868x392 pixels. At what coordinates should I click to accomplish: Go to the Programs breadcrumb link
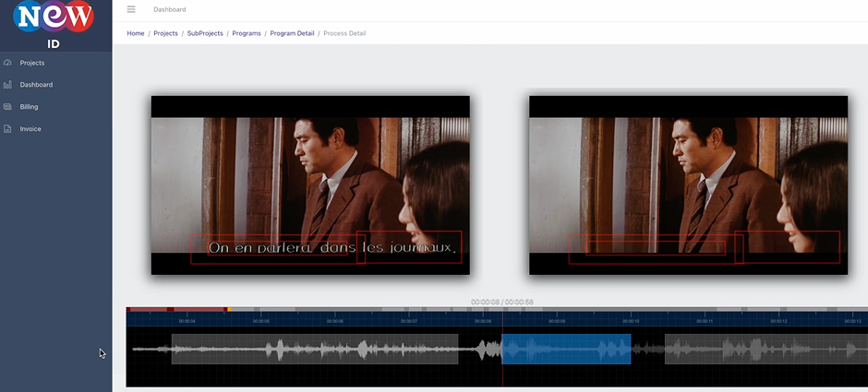247,33
